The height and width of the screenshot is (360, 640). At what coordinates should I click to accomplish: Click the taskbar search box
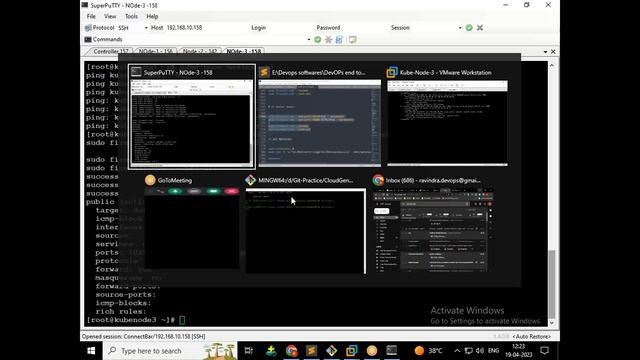170,351
